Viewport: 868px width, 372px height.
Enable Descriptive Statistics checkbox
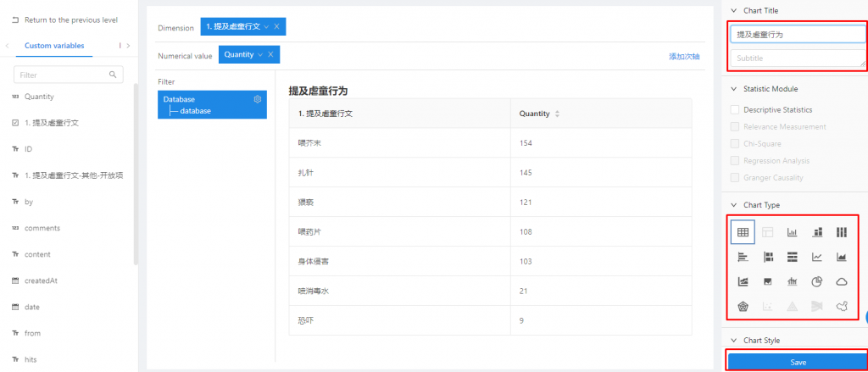pos(735,109)
